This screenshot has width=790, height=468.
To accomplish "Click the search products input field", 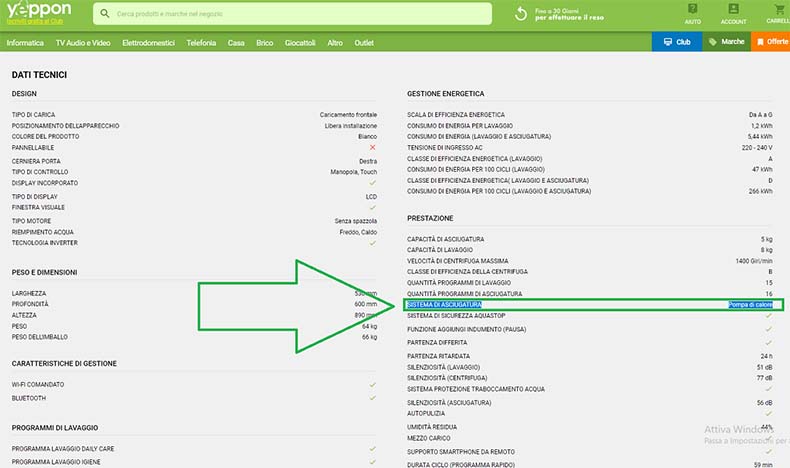I will pos(292,14).
